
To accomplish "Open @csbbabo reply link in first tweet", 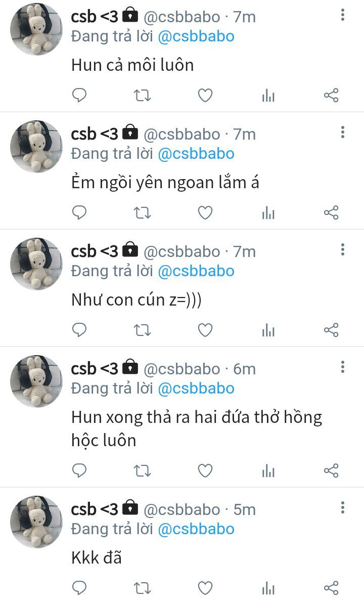I will 196,37.
